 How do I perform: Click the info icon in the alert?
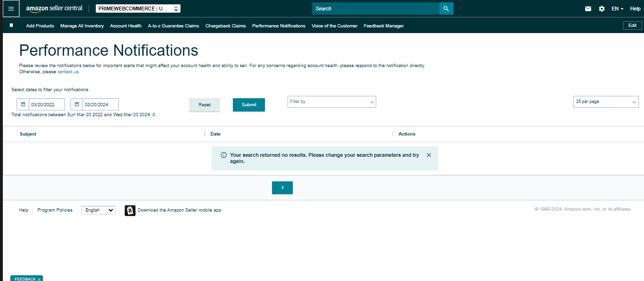coord(223,155)
